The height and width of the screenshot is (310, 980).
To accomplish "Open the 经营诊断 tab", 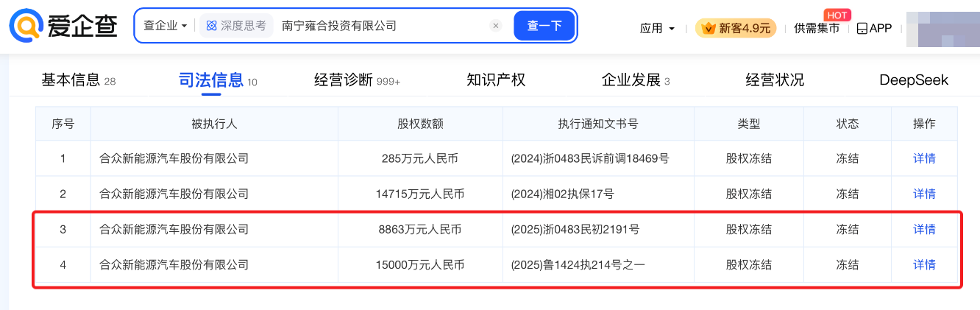I will (344, 80).
